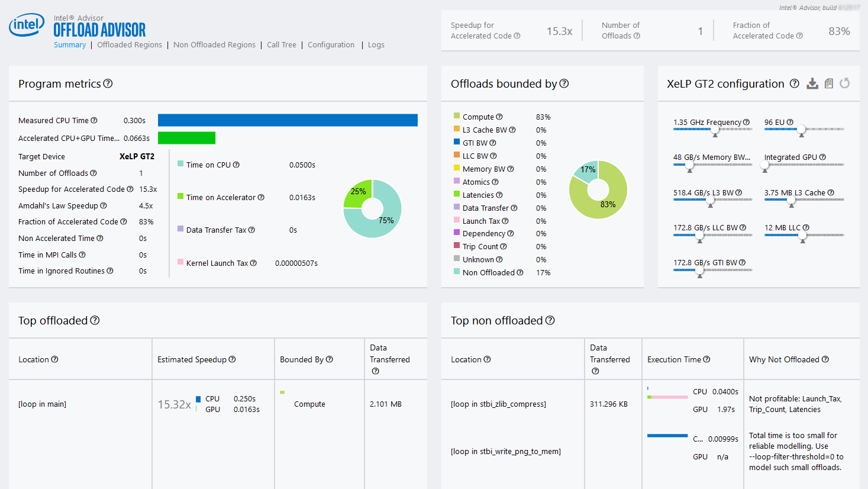This screenshot has height=489, width=868.
Task: Click the Integrated GPU slider handle
Action: pos(765,165)
